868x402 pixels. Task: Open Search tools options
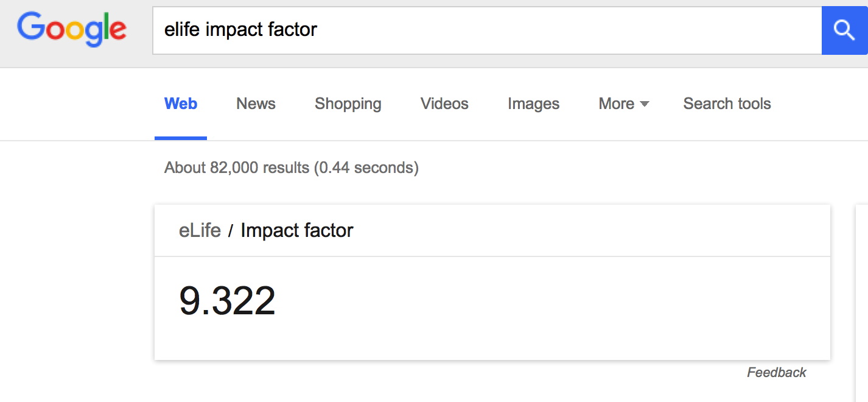[726, 104]
